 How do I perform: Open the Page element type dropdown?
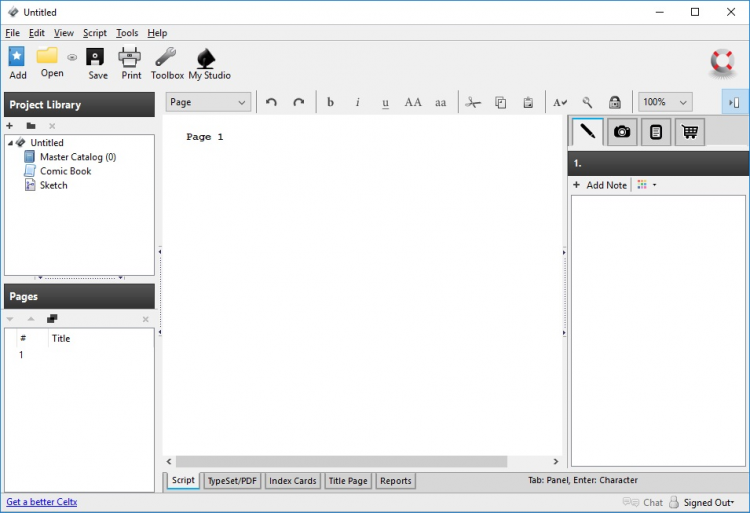[208, 102]
